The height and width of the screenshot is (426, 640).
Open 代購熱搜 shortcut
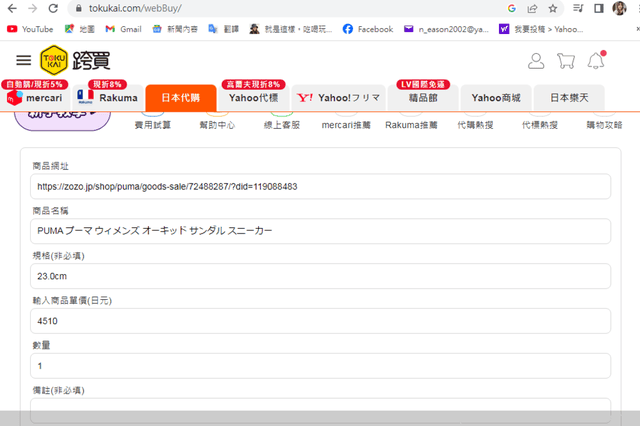pos(476,125)
